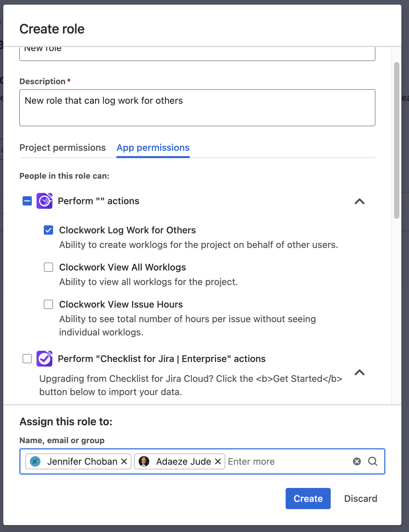The height and width of the screenshot is (532, 409).
Task: Check Perform Checklist for Jira Enterprise actions
Action: click(27, 359)
